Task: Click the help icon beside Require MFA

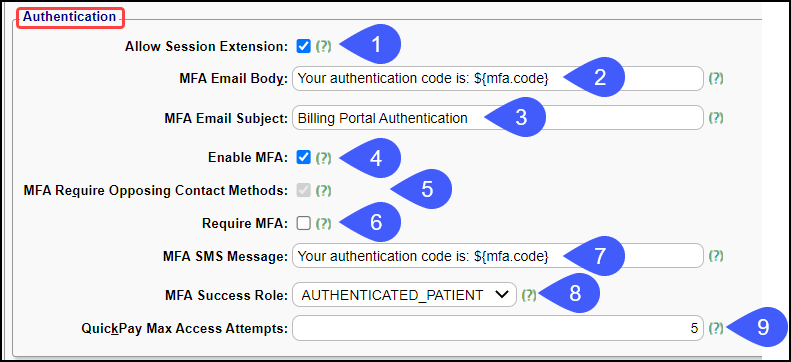Action: click(323, 223)
